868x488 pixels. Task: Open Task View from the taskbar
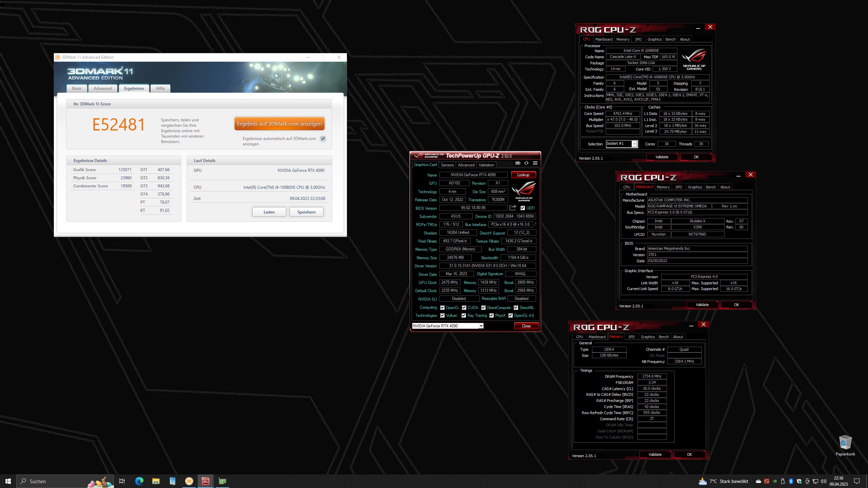pos(122,481)
